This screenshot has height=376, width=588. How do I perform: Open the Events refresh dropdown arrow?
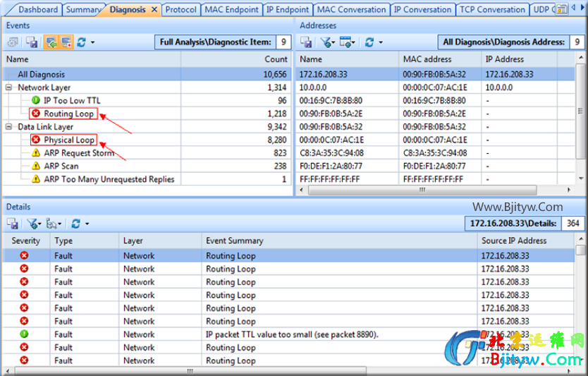coord(92,42)
